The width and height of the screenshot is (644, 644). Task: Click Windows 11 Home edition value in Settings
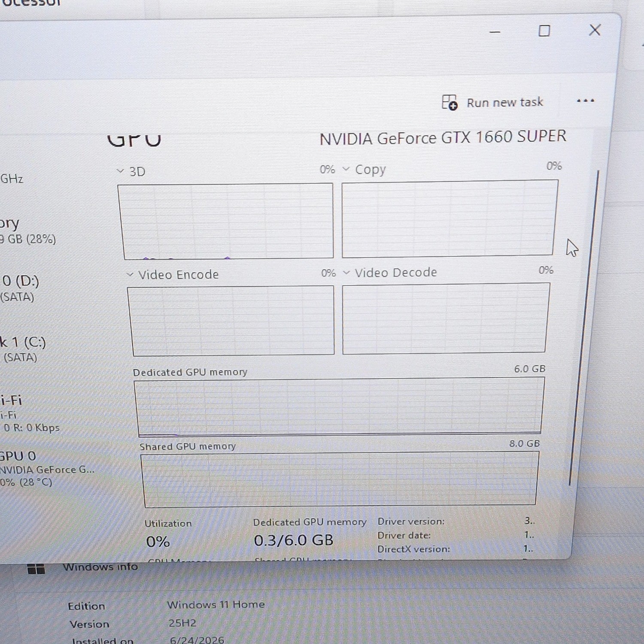click(x=216, y=605)
